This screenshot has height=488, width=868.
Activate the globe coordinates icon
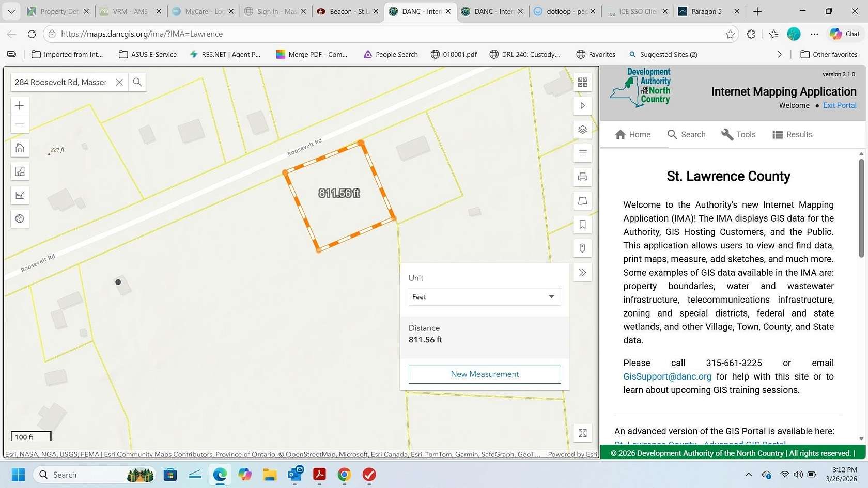point(20,218)
